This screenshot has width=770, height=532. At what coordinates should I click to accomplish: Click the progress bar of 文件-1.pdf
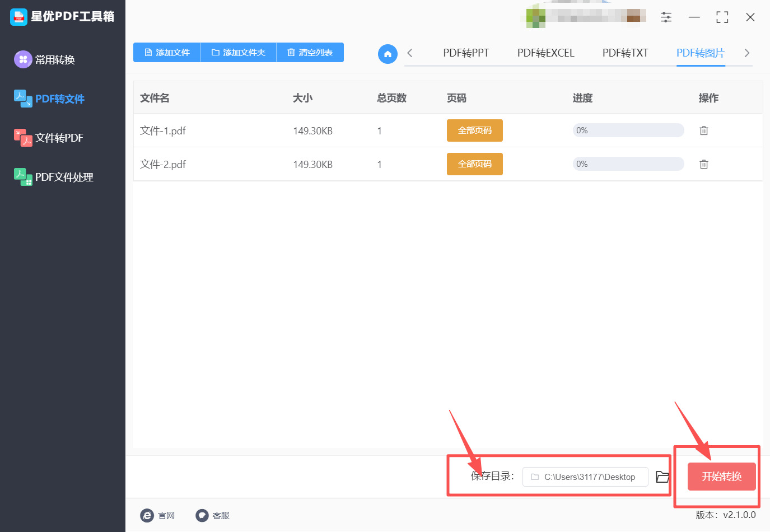click(x=628, y=130)
